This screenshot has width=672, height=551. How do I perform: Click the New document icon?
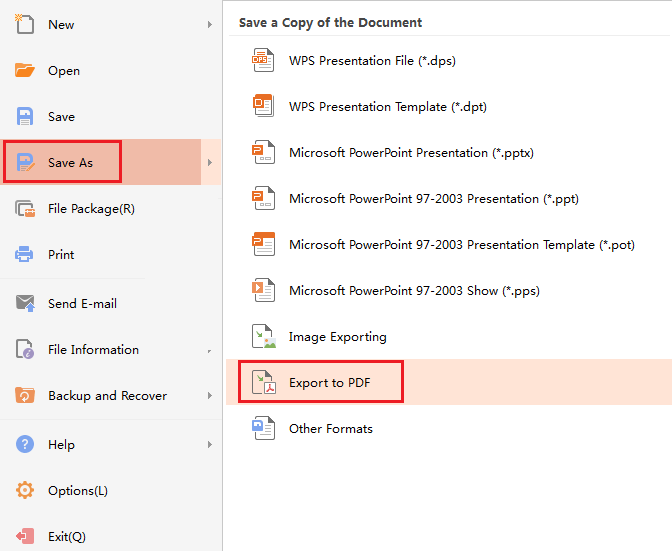pos(25,24)
